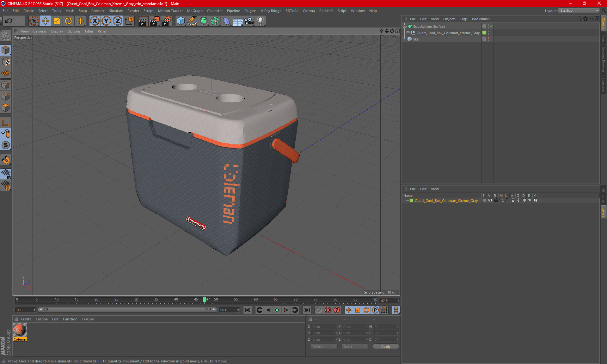Open the spline pen tool

pos(192,21)
